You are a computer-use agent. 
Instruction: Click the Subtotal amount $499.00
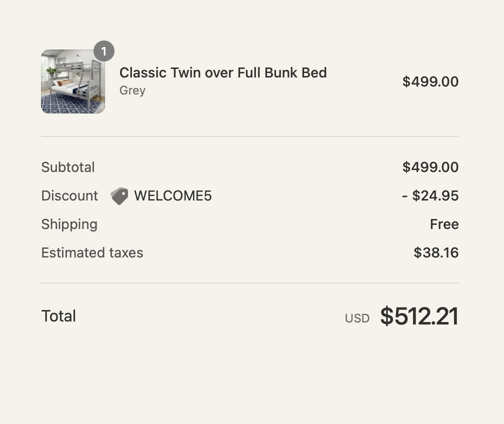[430, 167]
